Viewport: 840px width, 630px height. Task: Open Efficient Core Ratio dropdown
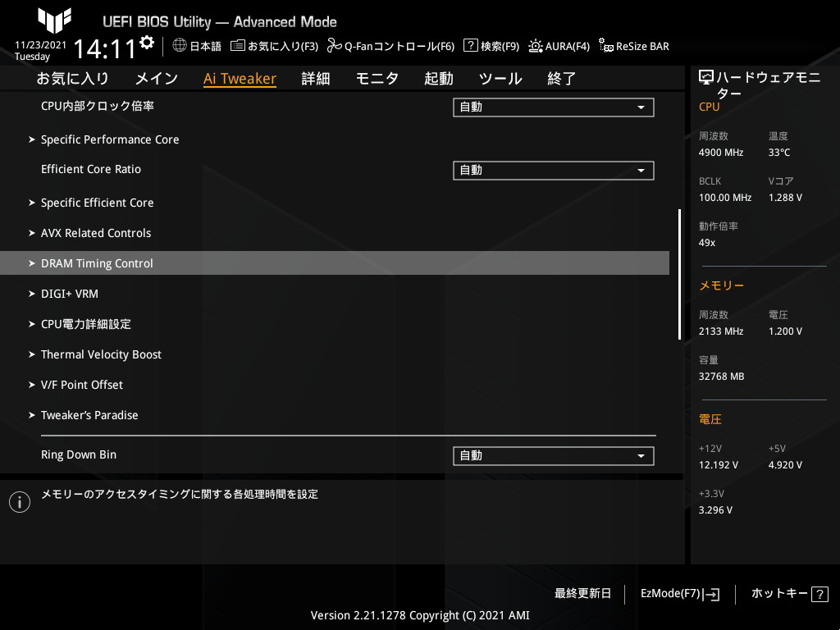coord(554,171)
